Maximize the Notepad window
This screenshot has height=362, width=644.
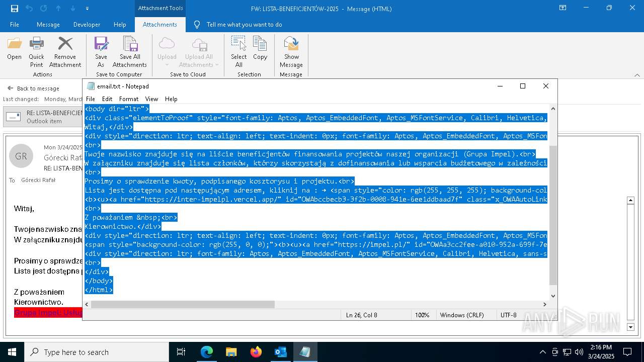click(x=523, y=86)
